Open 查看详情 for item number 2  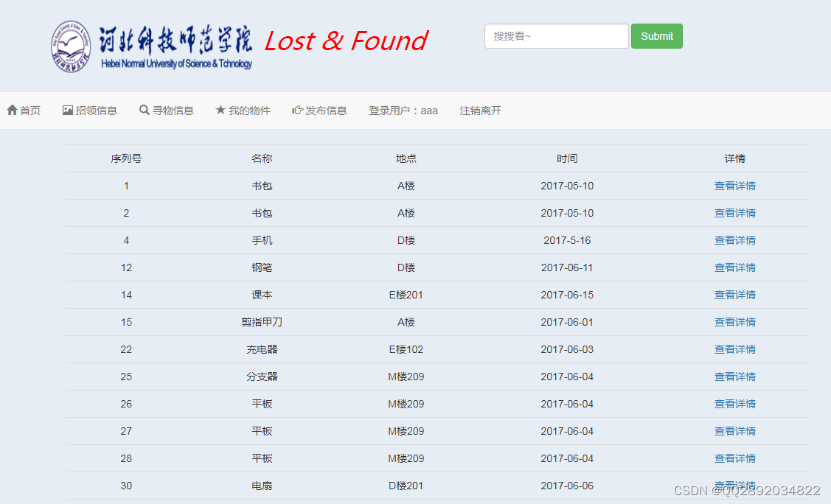click(x=735, y=213)
